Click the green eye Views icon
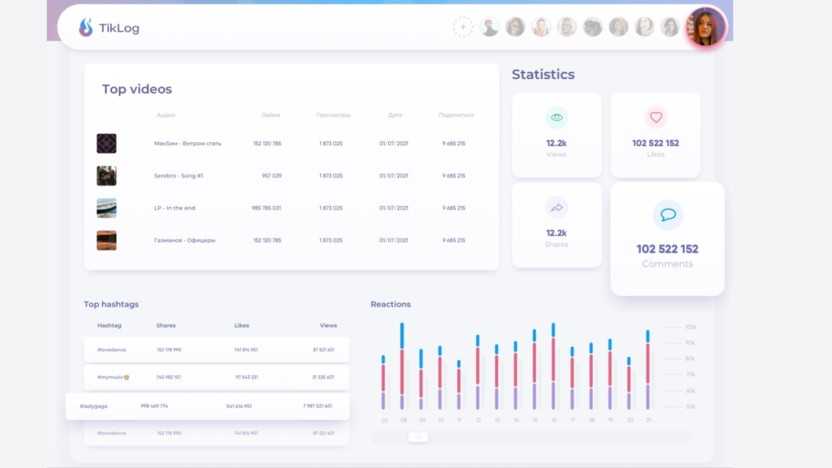This screenshot has width=832, height=468. point(557,118)
